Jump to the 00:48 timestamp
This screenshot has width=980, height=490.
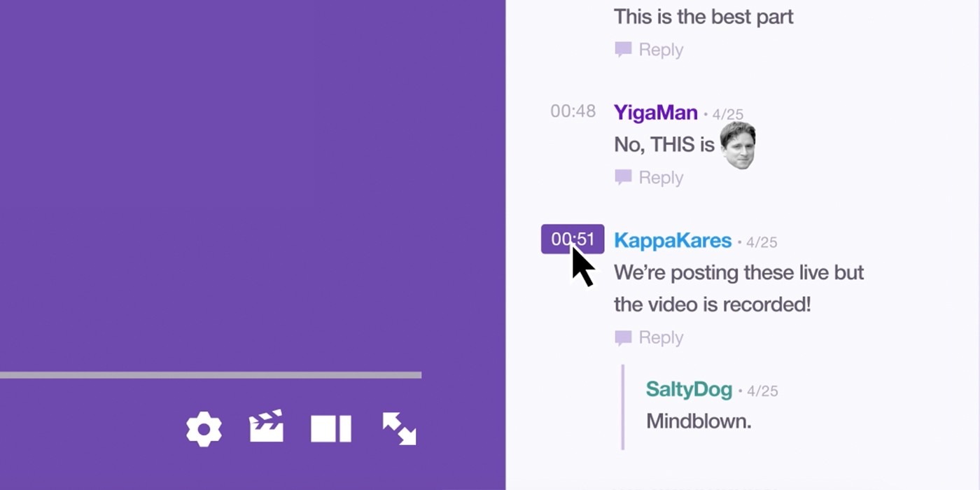click(x=573, y=111)
